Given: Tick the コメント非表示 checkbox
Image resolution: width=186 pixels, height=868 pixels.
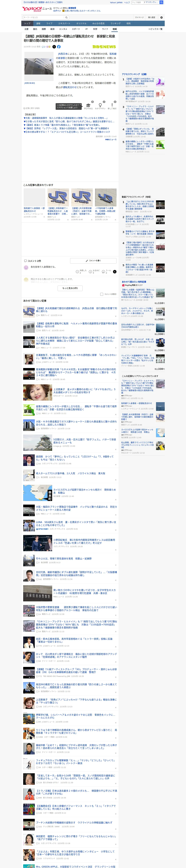Looking at the screenshot, I should [102, 294].
